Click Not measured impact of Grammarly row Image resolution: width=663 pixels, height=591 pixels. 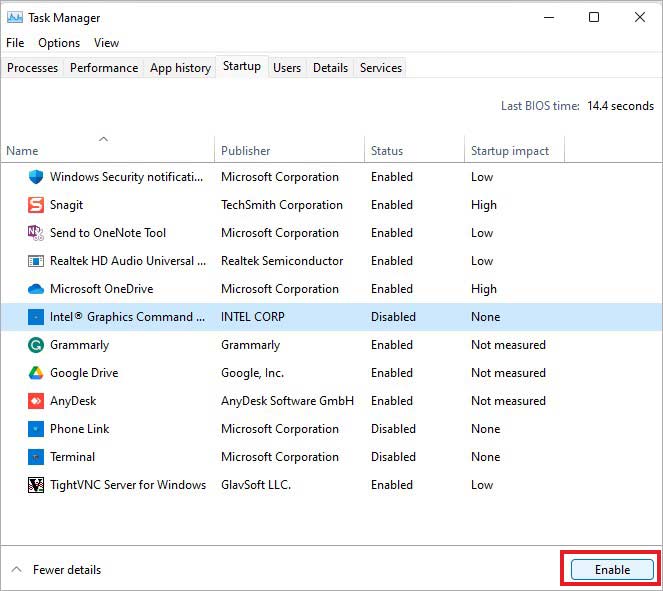(x=508, y=345)
